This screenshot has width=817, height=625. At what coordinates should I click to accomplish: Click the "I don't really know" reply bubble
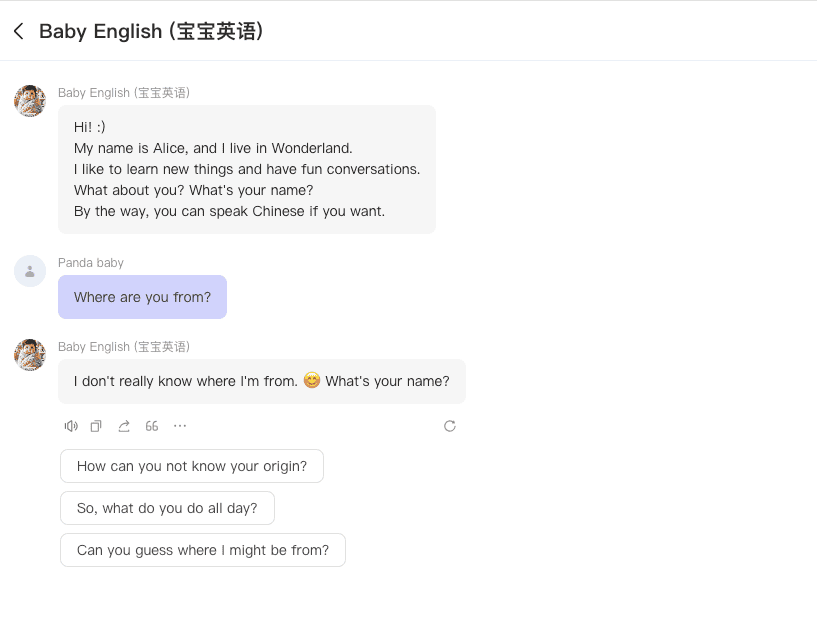[x=262, y=381]
